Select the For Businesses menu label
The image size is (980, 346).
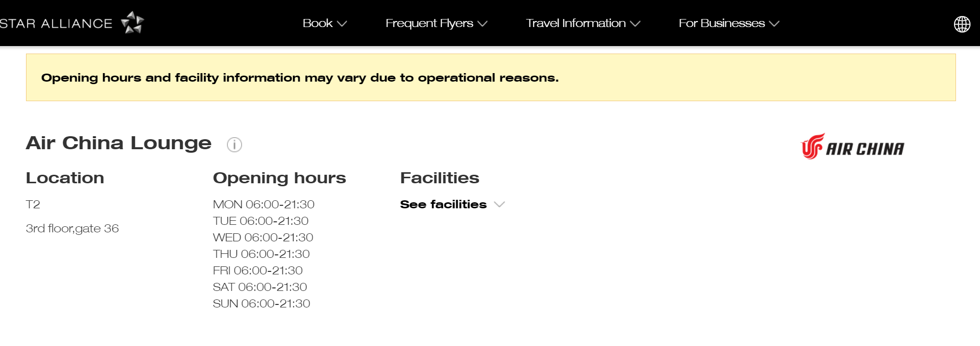[721, 24]
